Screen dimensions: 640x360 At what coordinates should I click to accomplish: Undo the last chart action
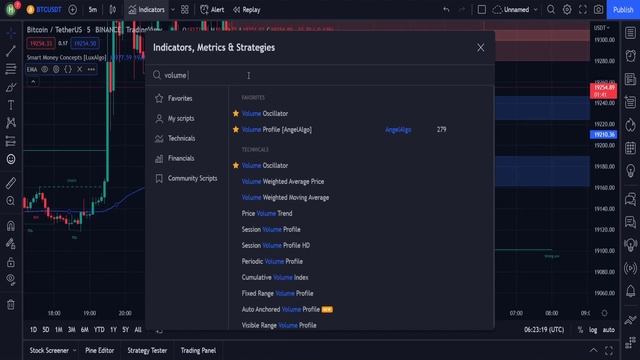point(446,10)
